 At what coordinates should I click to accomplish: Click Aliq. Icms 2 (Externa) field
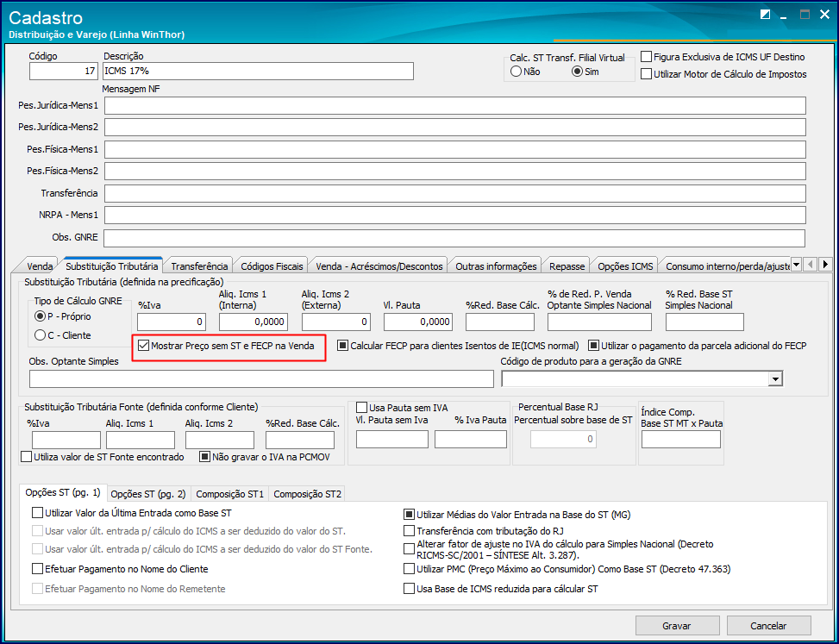[336, 322]
